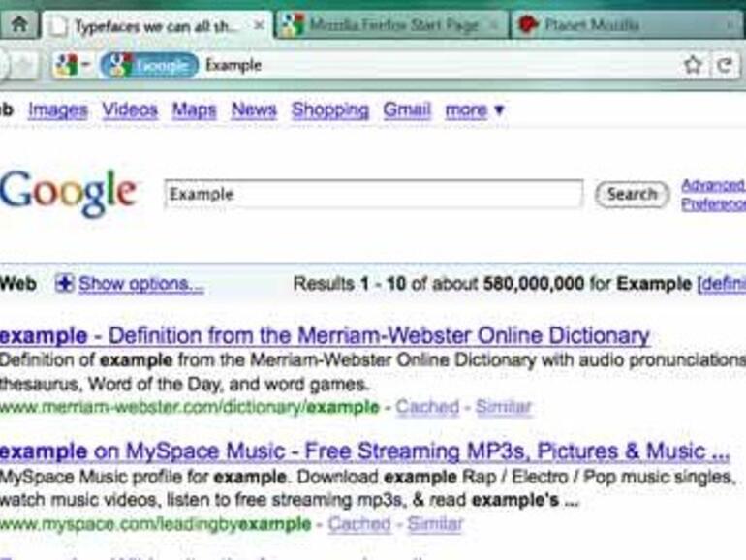Click the Planet Mozilla tab's red icon
746x560 pixels.
click(527, 24)
